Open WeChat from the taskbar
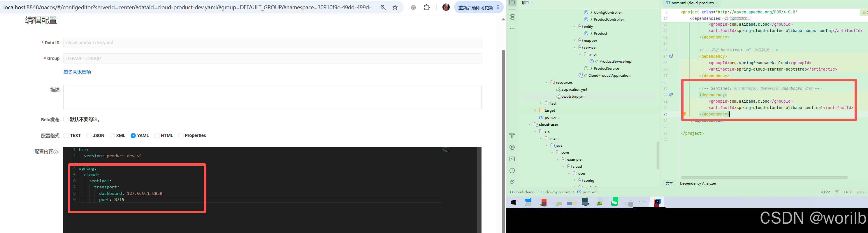The image size is (868, 233). [614, 202]
